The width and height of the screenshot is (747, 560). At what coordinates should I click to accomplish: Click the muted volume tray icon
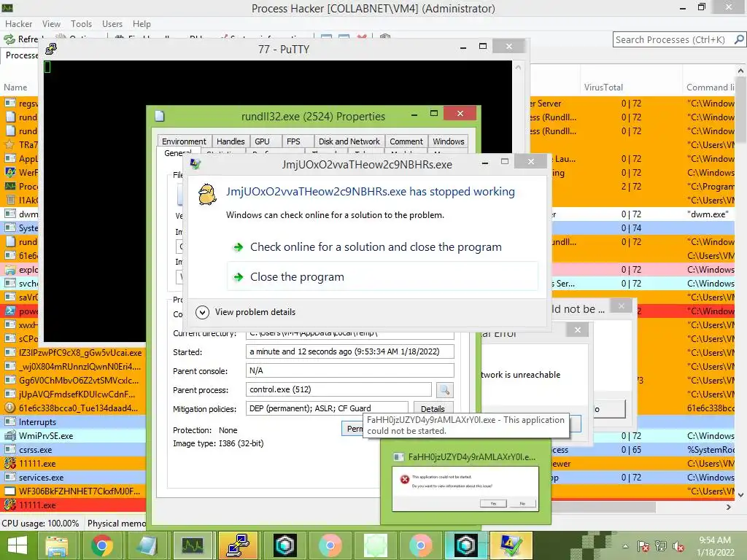point(678,547)
